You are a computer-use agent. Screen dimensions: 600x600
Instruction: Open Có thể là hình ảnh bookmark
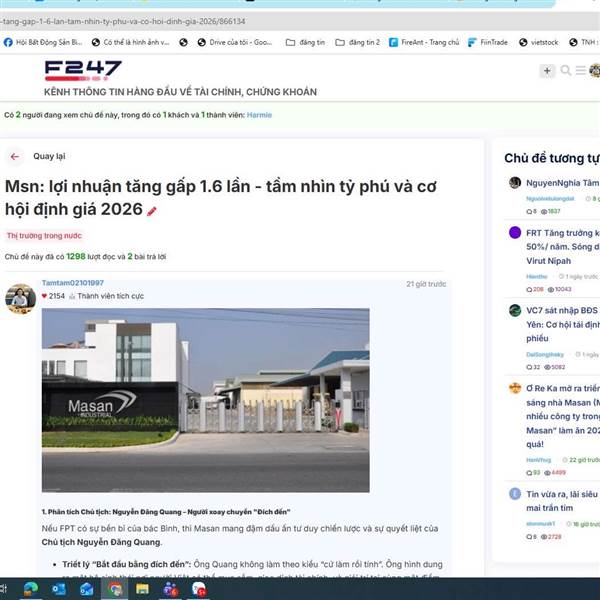(x=130, y=42)
